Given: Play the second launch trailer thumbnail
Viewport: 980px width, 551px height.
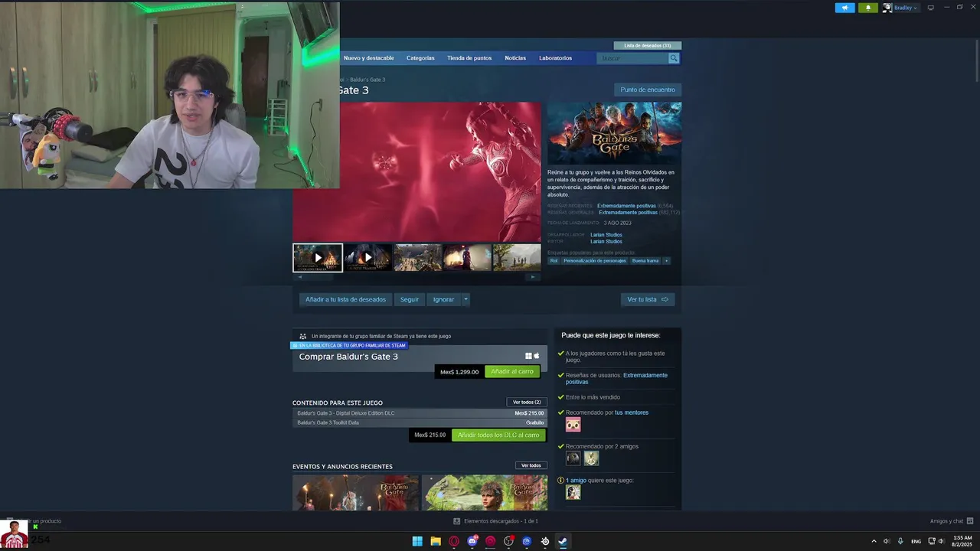Looking at the screenshot, I should pos(367,258).
